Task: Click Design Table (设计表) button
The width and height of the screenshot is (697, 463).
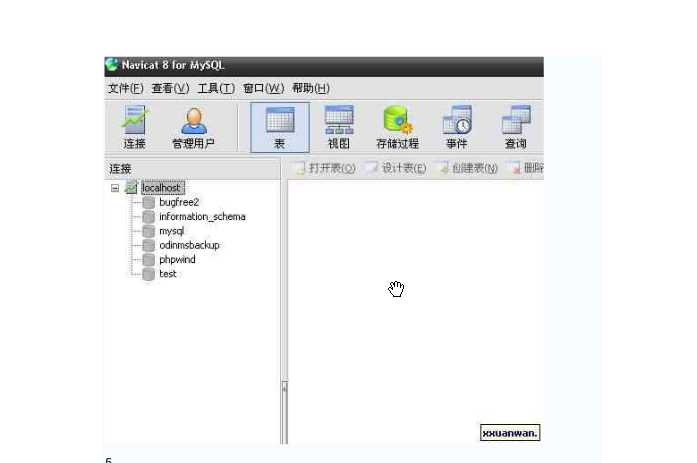Action: (x=396, y=168)
